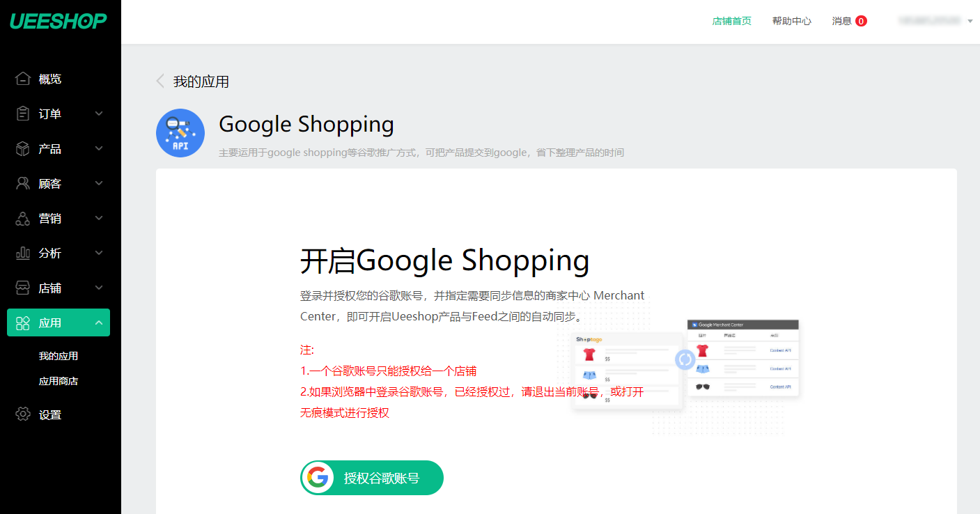
Task: Select 我的应用 in the sidebar submenu
Action: [59, 356]
